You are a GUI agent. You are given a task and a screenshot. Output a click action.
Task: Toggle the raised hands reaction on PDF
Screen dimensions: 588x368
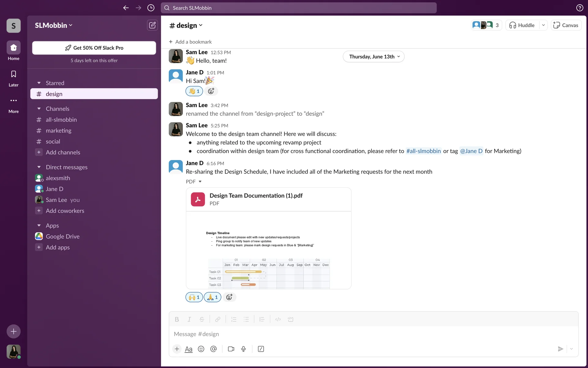point(194,297)
